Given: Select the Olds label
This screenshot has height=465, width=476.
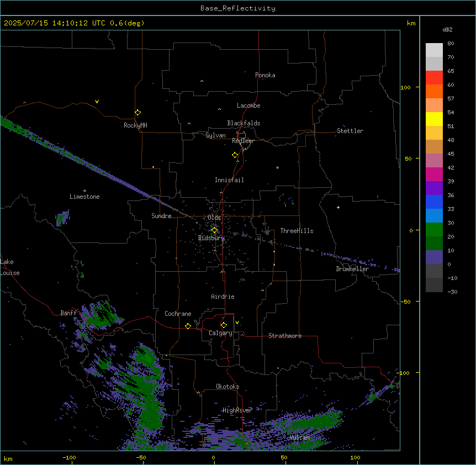Looking at the screenshot, I should pyautogui.click(x=214, y=218).
